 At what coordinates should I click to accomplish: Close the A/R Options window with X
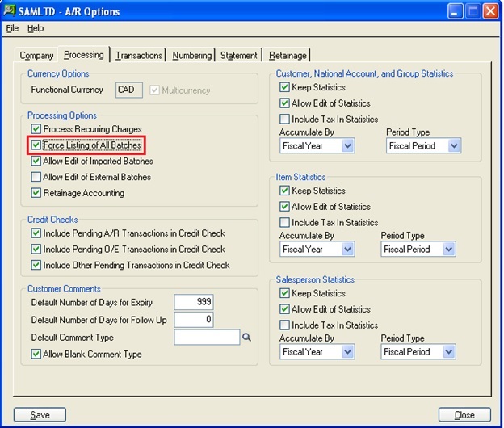[490, 11]
